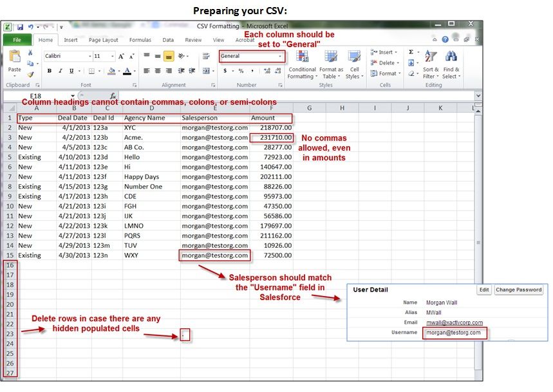This screenshot has height=392, width=553.
Task: Click Edit in User Detail panel
Action: point(484,290)
